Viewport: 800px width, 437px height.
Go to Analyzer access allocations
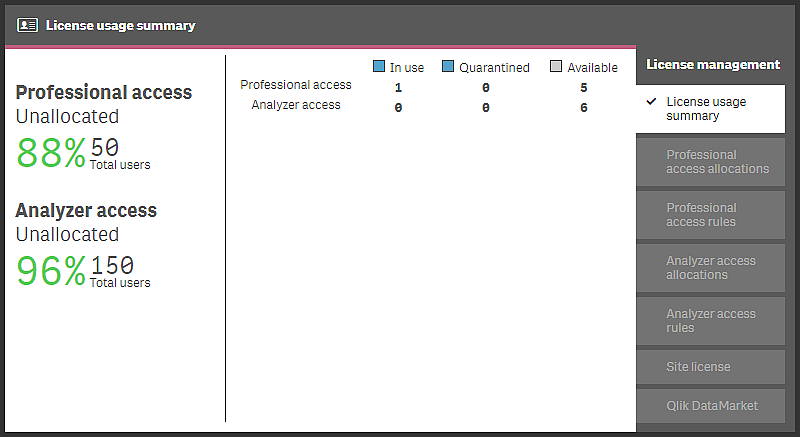pyautogui.click(x=710, y=268)
